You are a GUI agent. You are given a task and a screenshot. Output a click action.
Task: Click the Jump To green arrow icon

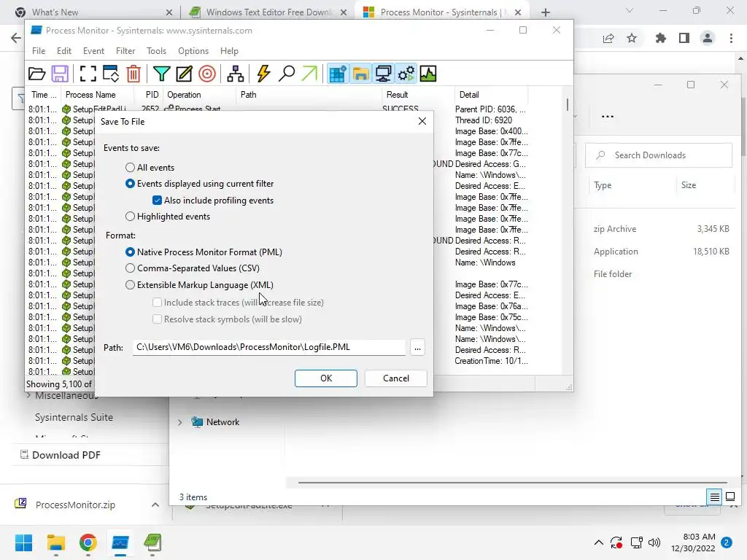point(309,74)
